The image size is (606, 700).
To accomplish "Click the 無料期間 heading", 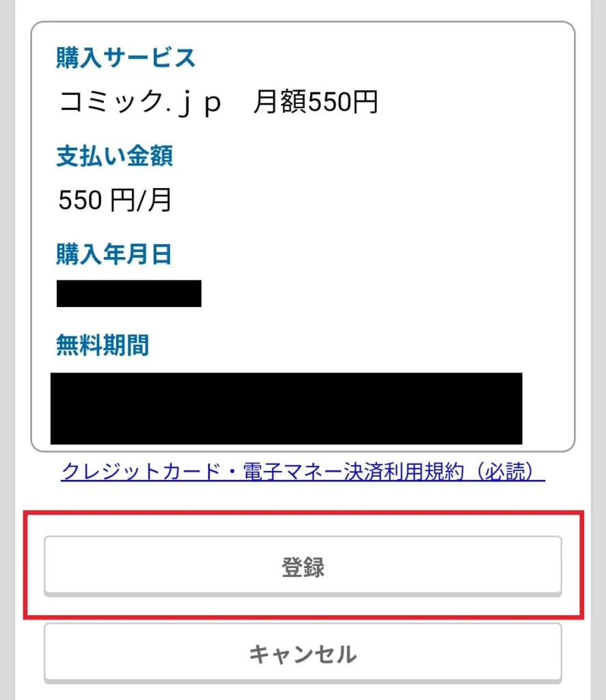I will (x=102, y=345).
